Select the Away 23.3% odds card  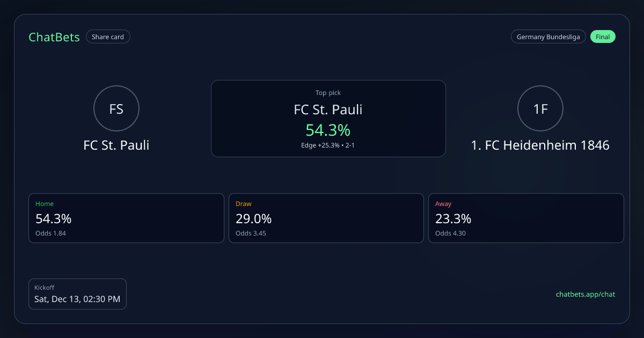coord(526,218)
